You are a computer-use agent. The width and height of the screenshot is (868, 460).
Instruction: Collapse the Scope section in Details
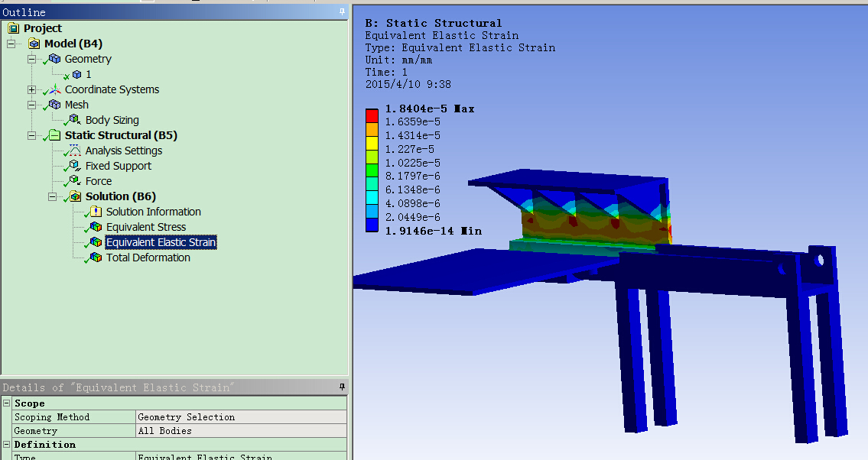[x=7, y=403]
